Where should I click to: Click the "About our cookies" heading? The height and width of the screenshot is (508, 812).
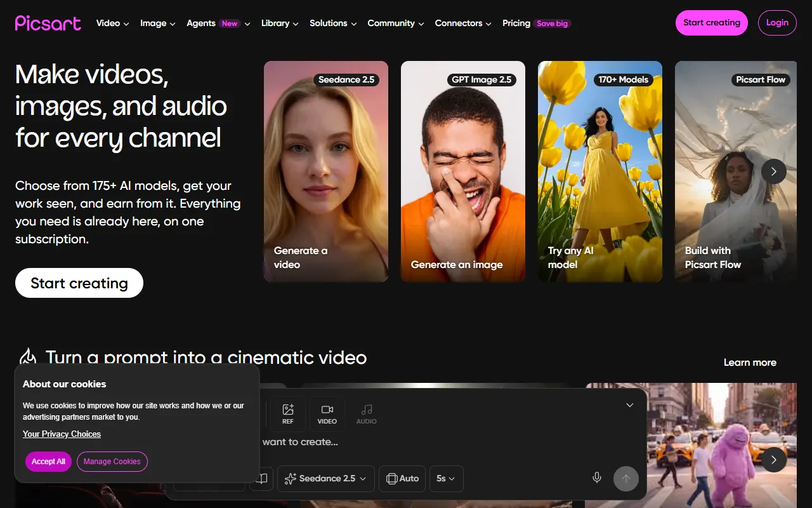(64, 384)
